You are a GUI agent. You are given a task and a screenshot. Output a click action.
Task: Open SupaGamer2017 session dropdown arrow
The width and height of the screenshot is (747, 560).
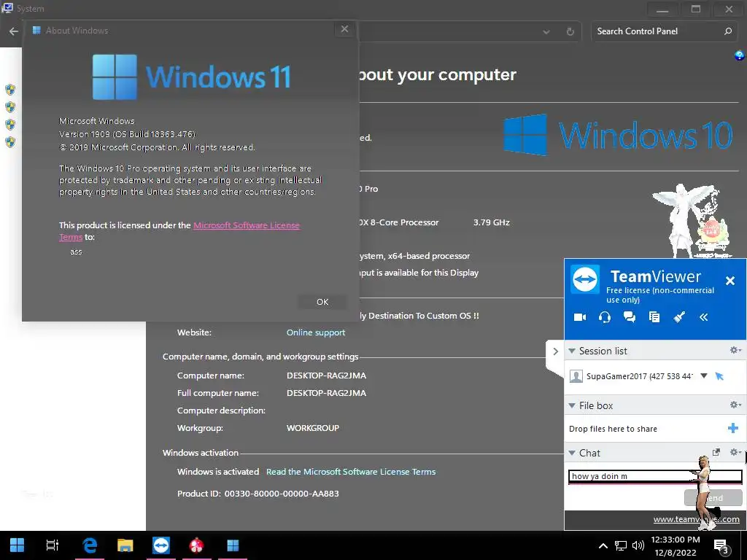704,376
